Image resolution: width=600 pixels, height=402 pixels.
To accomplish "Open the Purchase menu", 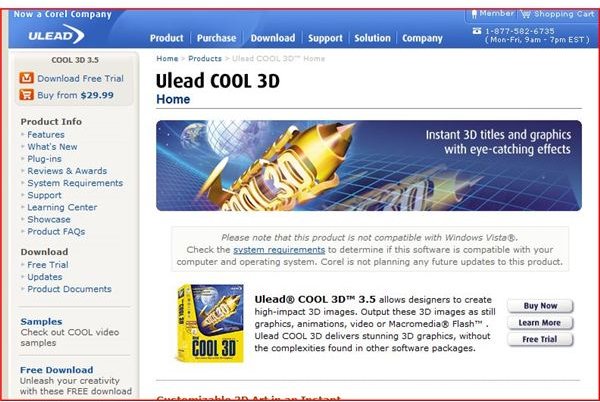I will [x=216, y=38].
